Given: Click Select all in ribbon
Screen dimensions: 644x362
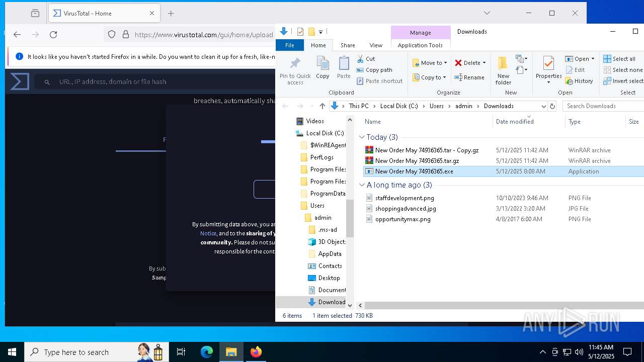Looking at the screenshot, I should pyautogui.click(x=619, y=59).
